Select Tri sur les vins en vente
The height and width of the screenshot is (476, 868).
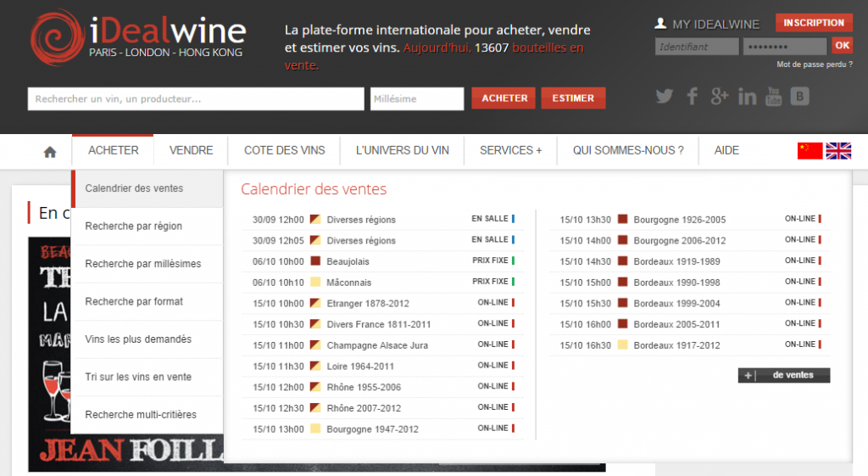click(147, 377)
